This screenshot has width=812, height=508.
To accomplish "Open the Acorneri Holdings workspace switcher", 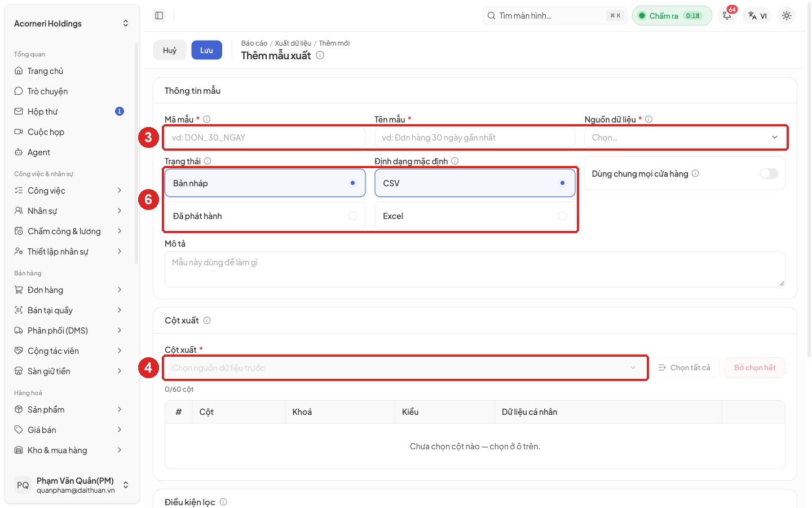I will coord(71,24).
